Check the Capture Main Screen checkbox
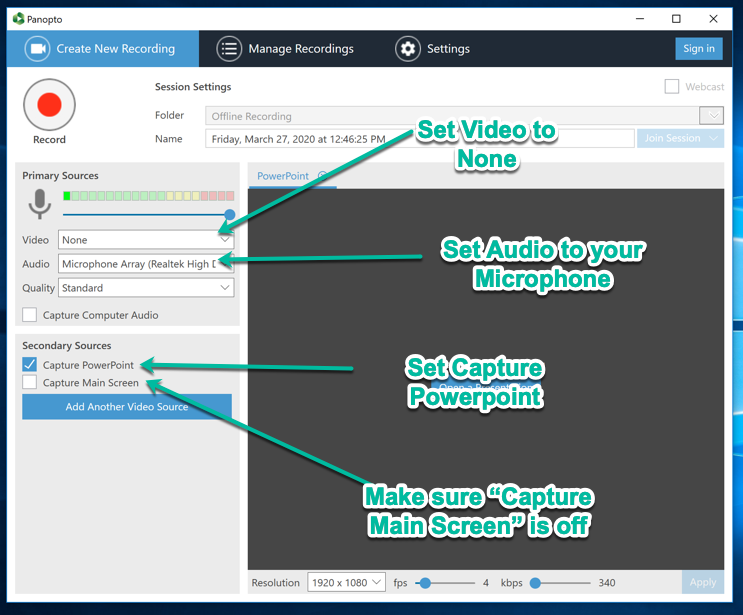The height and width of the screenshot is (615, 743). click(x=29, y=382)
